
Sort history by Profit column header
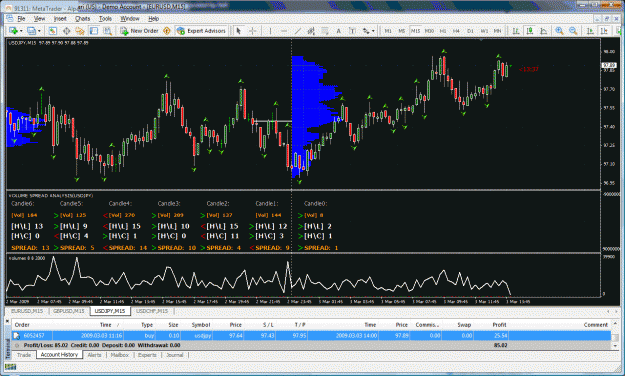(x=499, y=325)
